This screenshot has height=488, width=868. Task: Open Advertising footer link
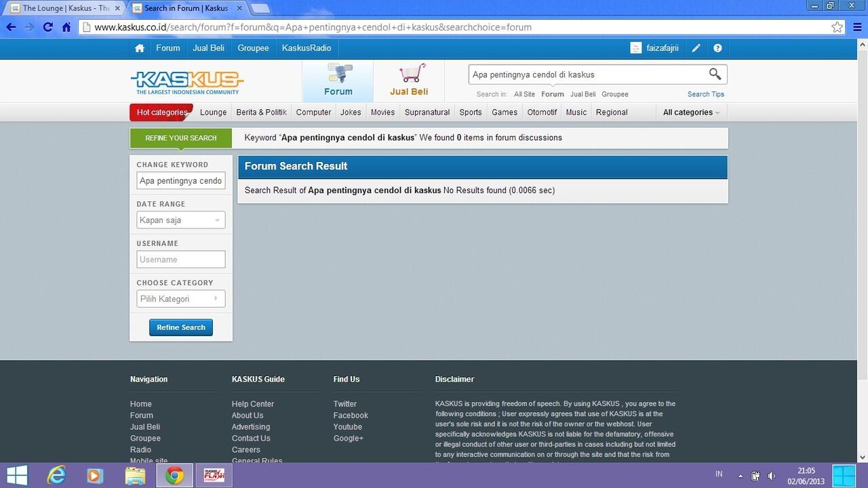[251, 427]
